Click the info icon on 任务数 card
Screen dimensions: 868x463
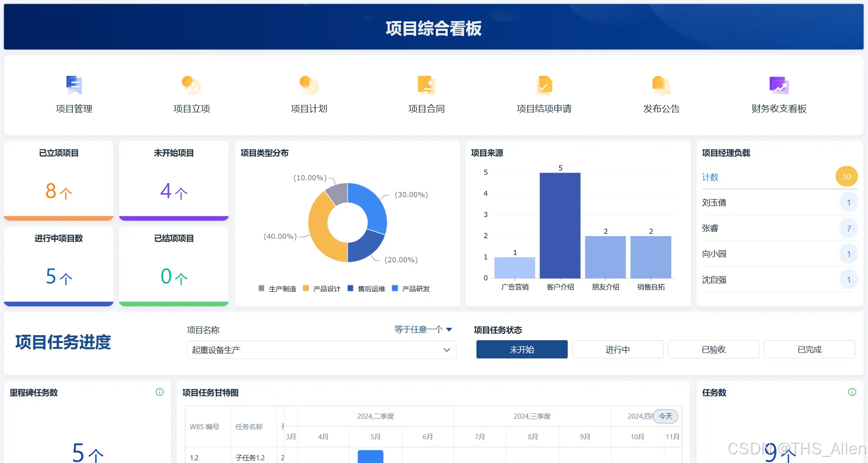[x=852, y=392]
